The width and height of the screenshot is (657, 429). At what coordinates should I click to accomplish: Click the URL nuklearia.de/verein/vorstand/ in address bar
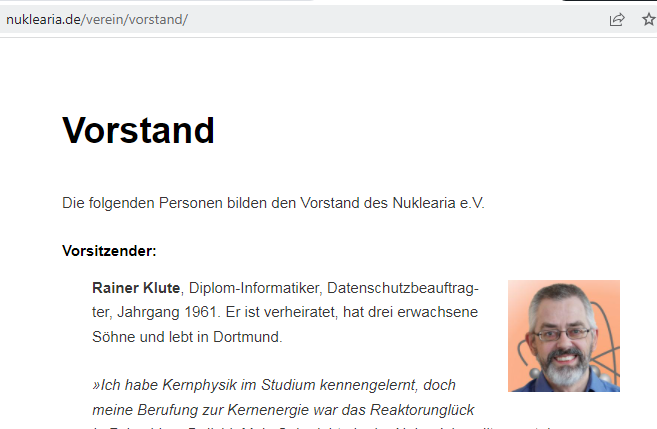97,19
